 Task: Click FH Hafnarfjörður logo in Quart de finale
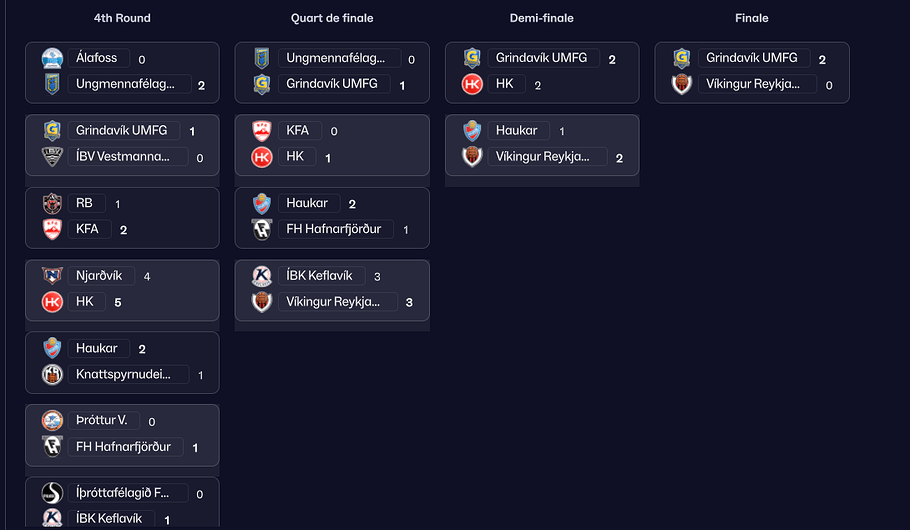click(x=263, y=230)
